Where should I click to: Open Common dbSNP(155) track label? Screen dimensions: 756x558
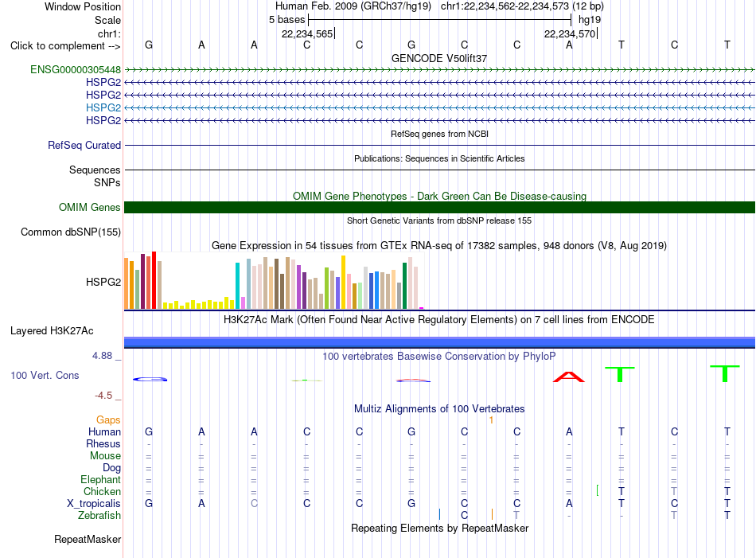point(71,232)
